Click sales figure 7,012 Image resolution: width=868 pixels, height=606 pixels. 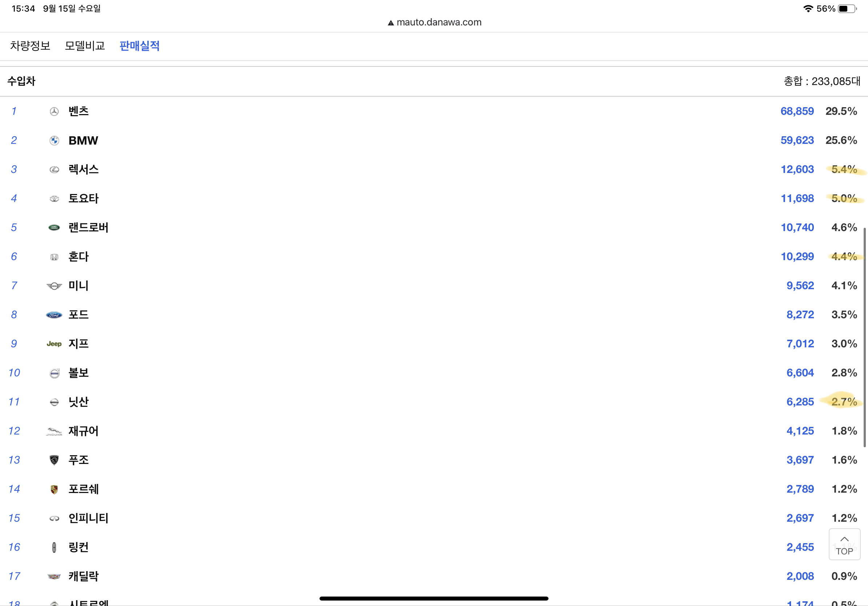click(x=800, y=344)
